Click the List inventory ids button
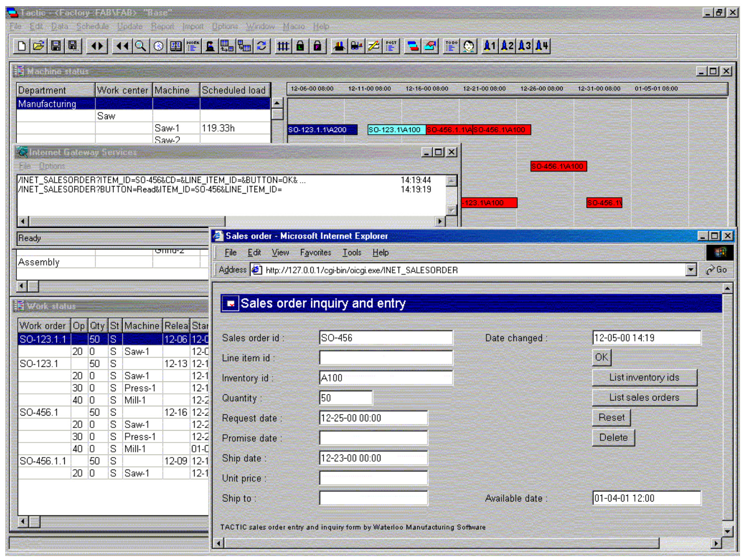744x560 pixels. tap(644, 377)
